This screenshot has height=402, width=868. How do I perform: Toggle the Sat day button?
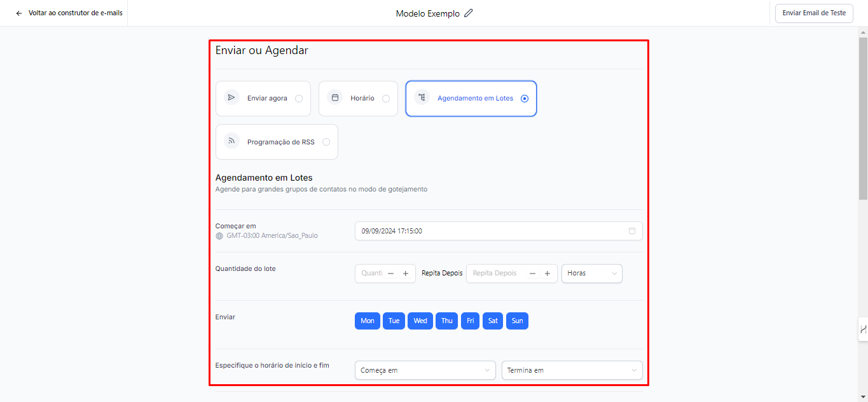pyautogui.click(x=493, y=321)
